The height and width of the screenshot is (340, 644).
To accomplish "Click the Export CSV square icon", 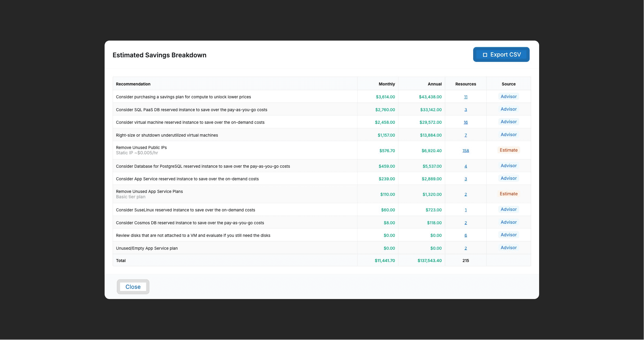I will [485, 55].
